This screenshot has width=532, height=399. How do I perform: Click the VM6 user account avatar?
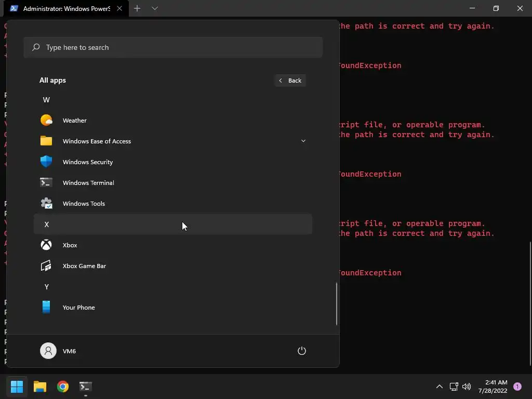48,351
